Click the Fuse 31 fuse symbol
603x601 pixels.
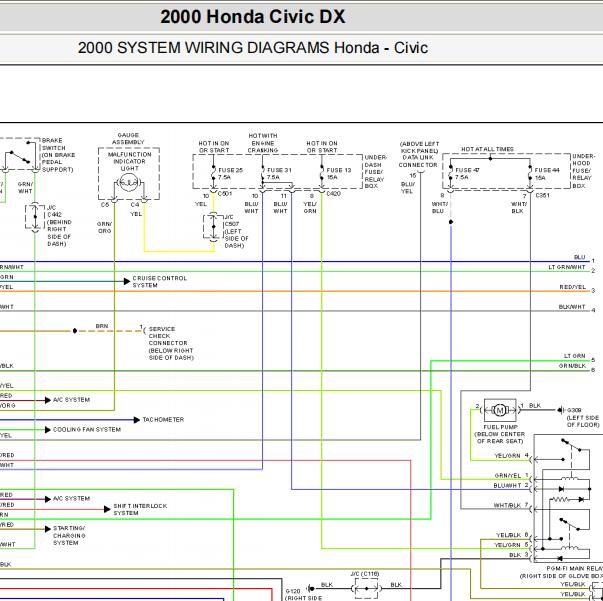pyautogui.click(x=263, y=173)
